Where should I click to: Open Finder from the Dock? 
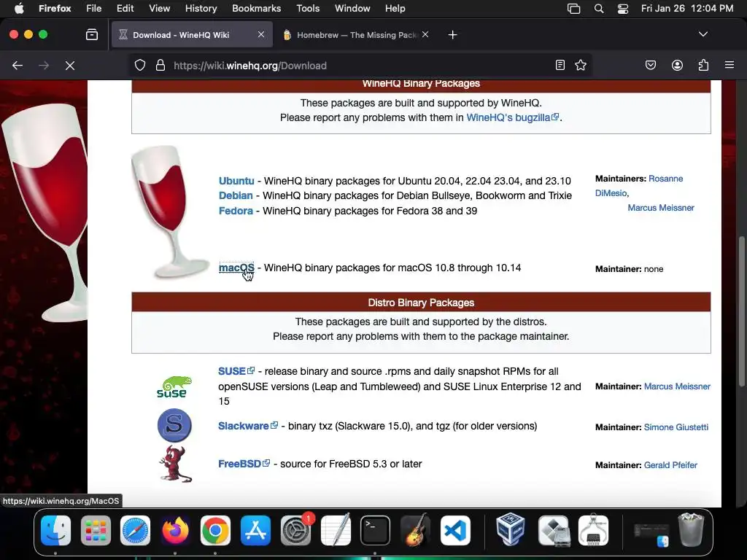[x=55, y=531]
